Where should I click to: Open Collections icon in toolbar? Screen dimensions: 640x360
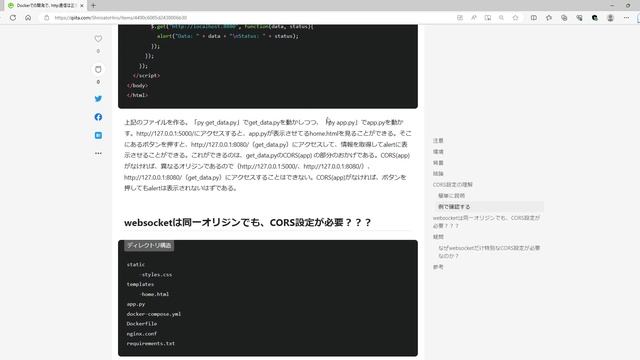tap(564, 18)
